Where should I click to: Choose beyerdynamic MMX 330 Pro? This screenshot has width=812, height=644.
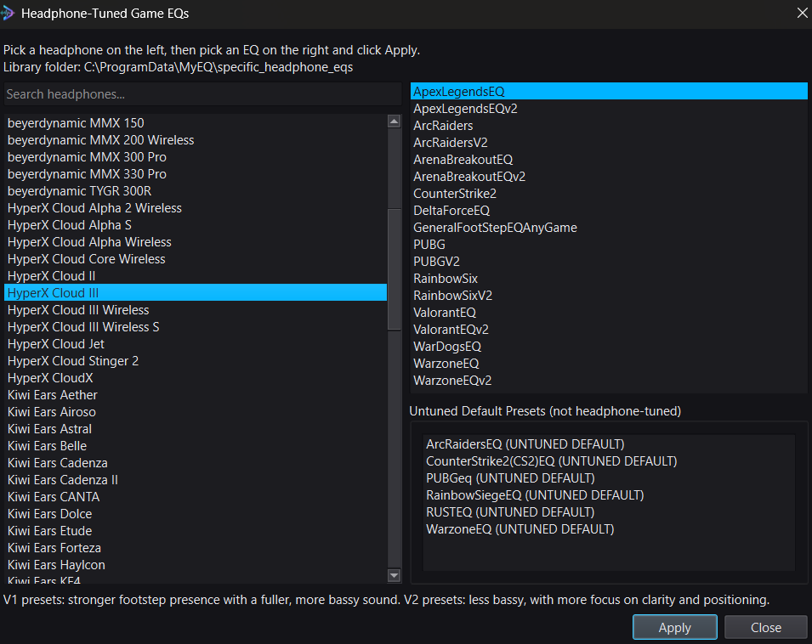(x=196, y=174)
